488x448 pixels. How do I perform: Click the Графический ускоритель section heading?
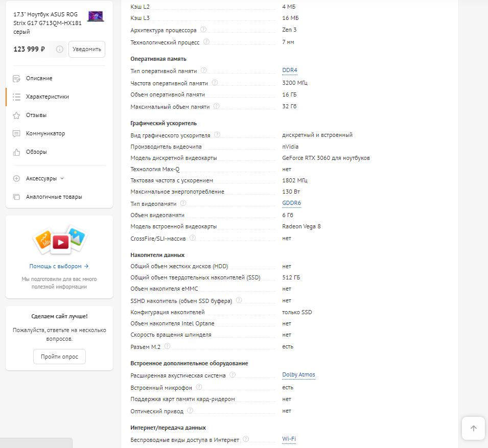(x=164, y=124)
